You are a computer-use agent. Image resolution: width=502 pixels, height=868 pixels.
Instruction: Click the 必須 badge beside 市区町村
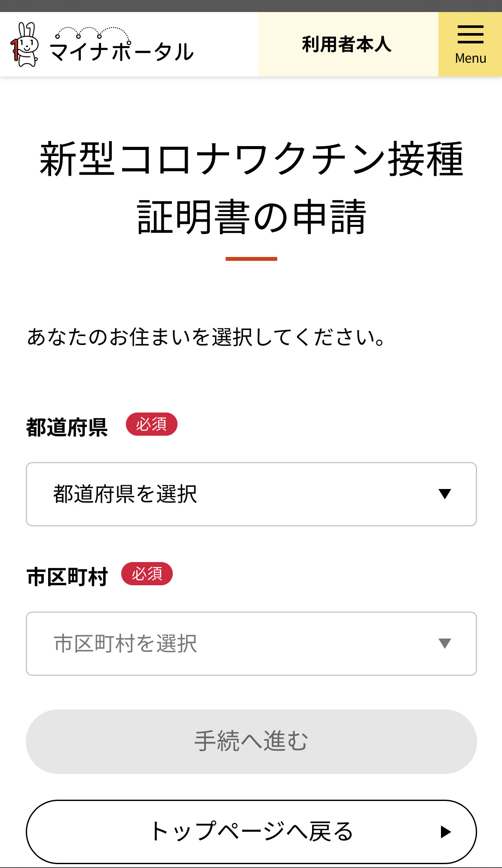click(x=147, y=574)
